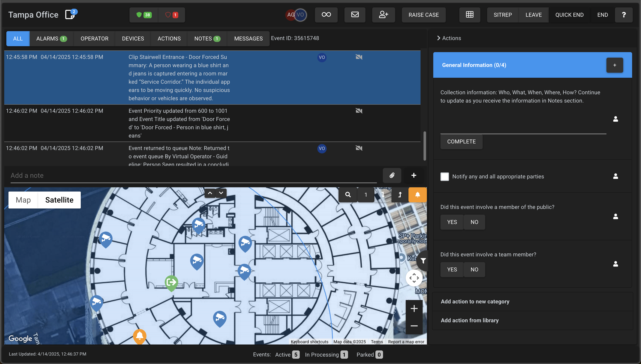Switch map to Satellite view

pyautogui.click(x=59, y=200)
